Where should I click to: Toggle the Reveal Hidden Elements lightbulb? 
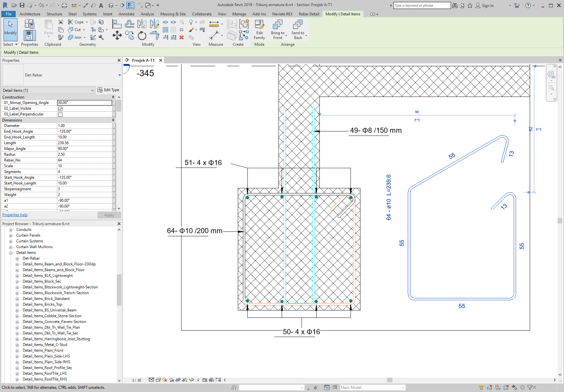tap(198, 380)
